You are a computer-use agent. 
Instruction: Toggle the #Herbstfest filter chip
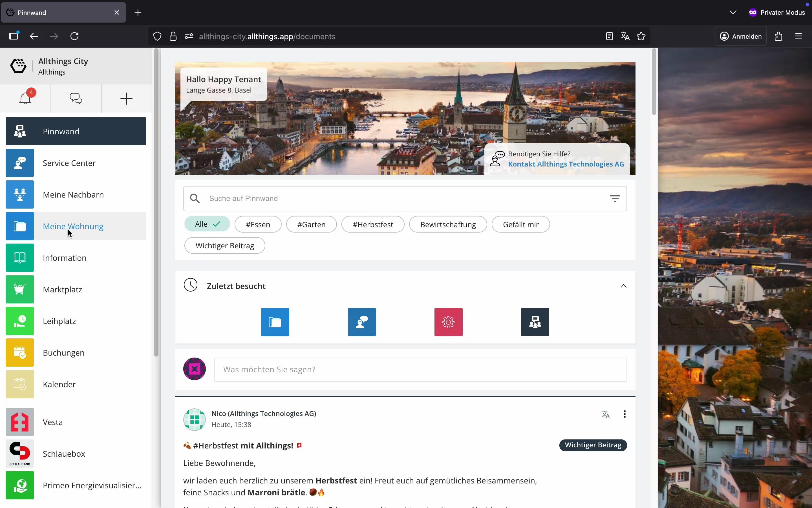pyautogui.click(x=373, y=224)
